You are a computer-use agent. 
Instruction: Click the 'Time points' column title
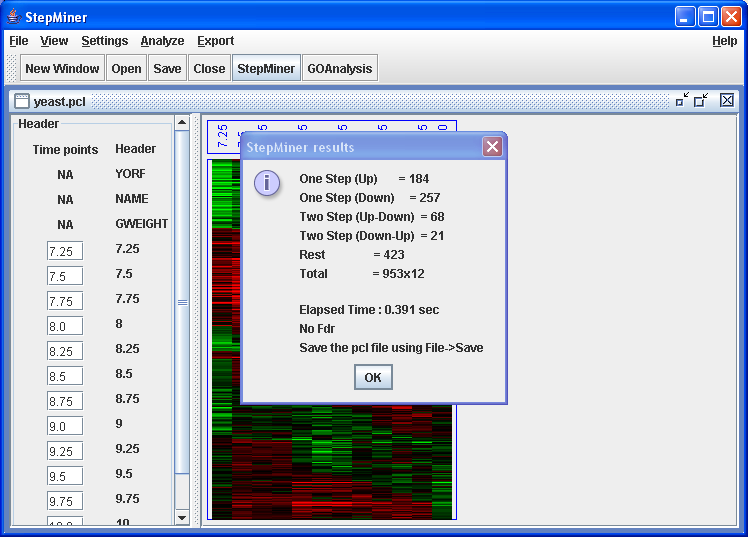tap(65, 150)
